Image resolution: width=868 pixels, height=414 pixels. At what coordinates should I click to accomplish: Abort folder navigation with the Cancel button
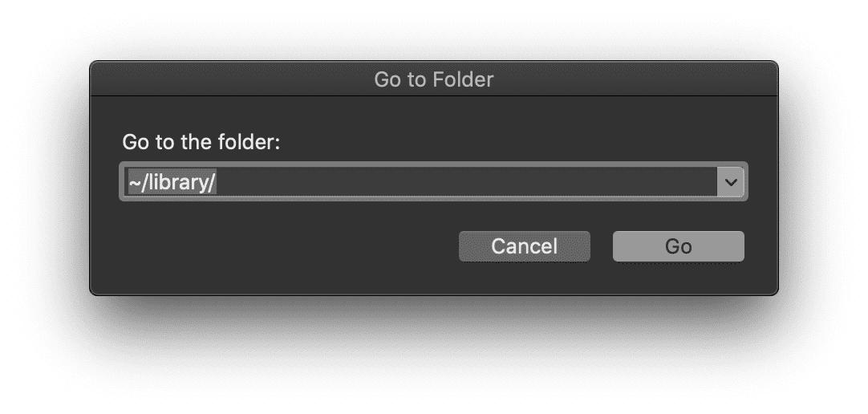point(524,246)
